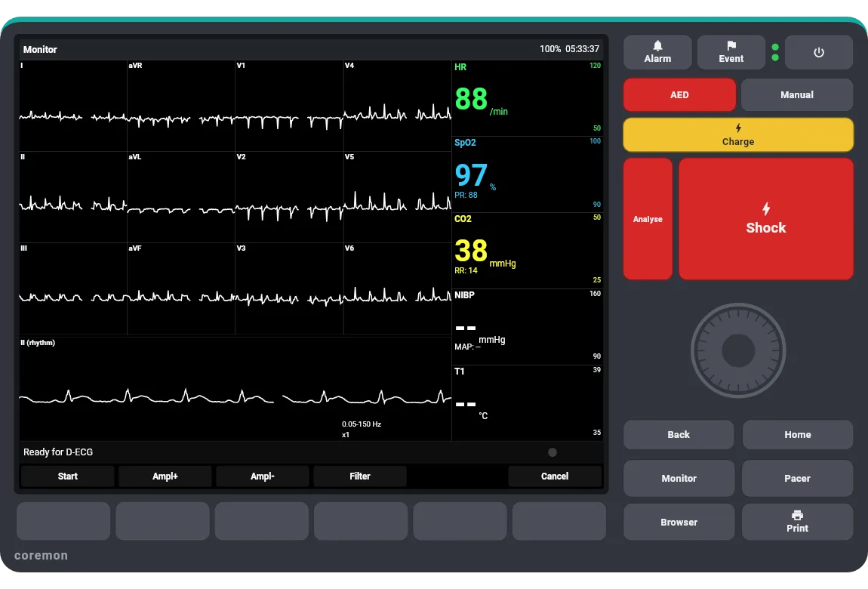Click the 0.05-150 Hz filter label
Image resolution: width=868 pixels, height=589 pixels.
click(362, 424)
